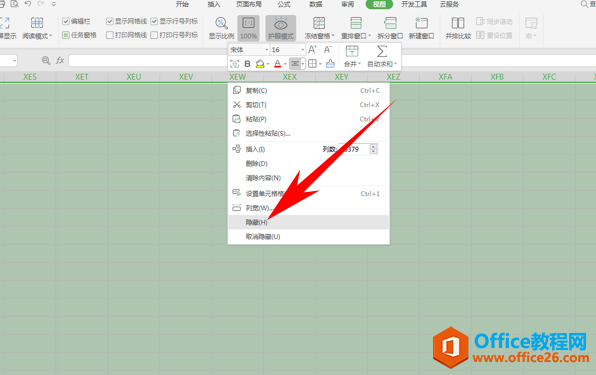The width and height of the screenshot is (596, 375).
Task: Open the font size 16 dropdown
Action: tap(303, 50)
